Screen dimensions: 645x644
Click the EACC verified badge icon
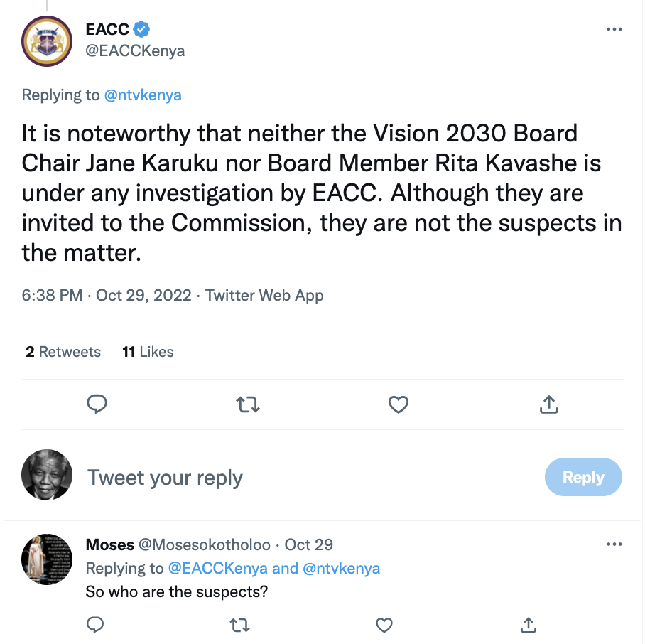(142, 29)
